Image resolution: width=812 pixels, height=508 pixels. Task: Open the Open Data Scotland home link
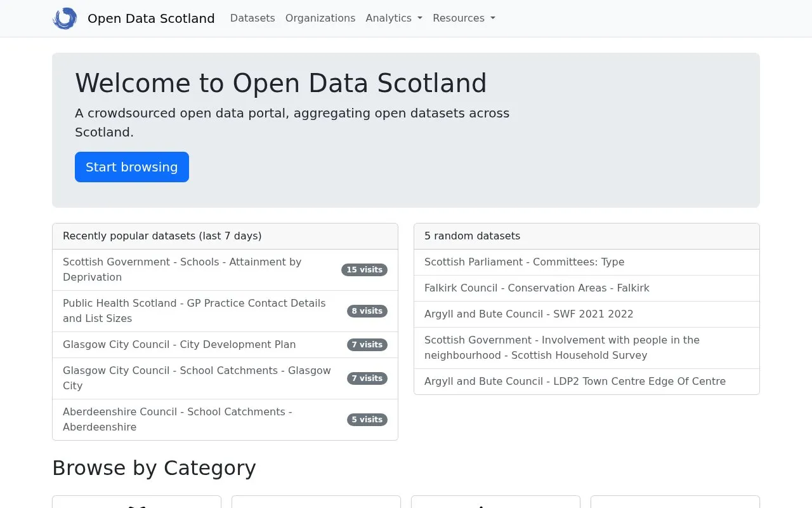151,18
